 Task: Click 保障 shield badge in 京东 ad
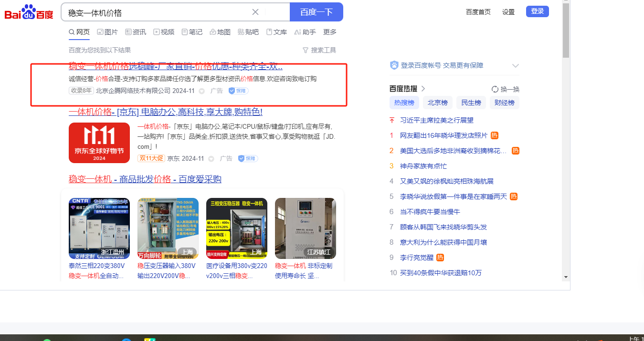click(248, 158)
